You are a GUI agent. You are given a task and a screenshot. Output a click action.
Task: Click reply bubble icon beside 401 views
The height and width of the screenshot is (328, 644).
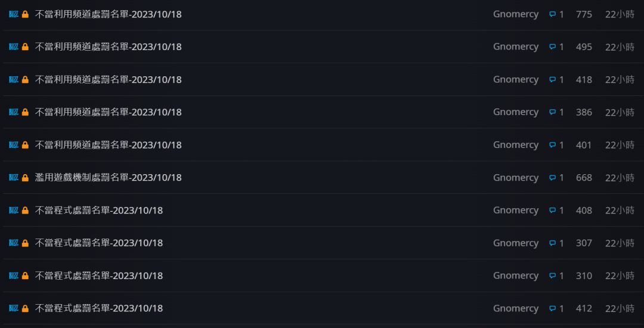coord(552,145)
